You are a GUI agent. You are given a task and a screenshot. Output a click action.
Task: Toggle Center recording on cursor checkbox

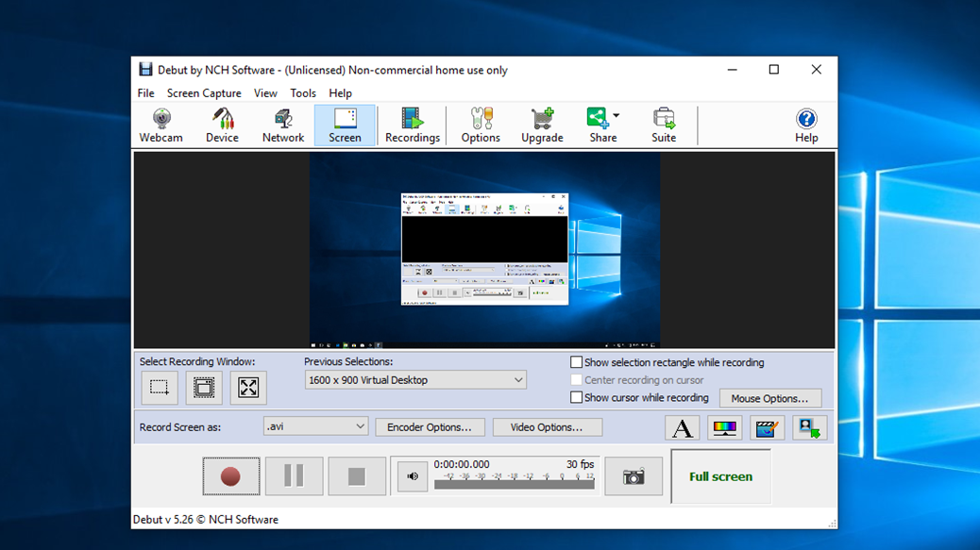click(576, 379)
